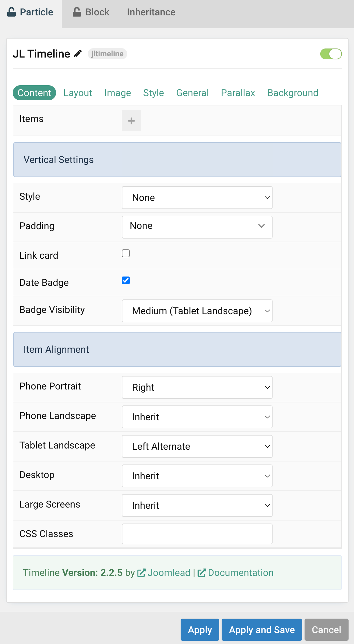The height and width of the screenshot is (644, 354).
Task: Click the Apply and Save button
Action: (261, 630)
